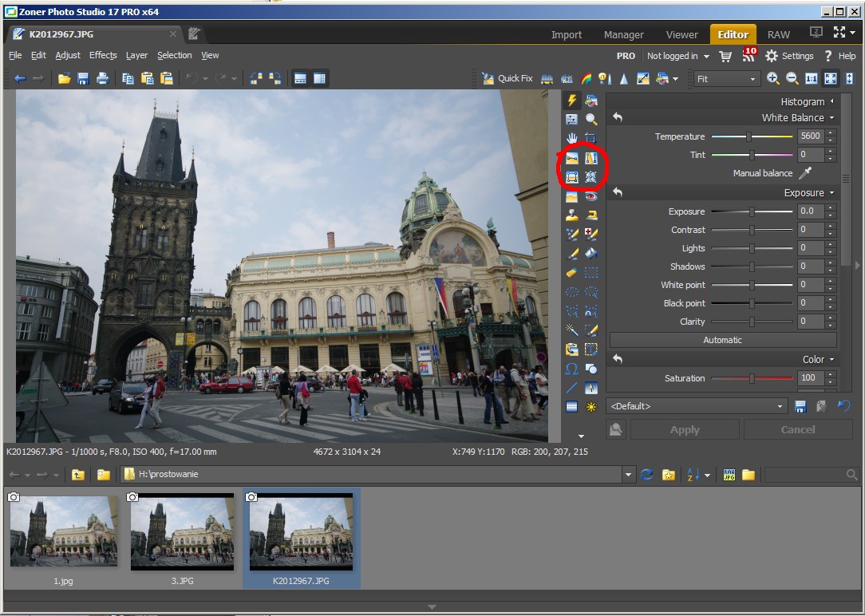Open the Fit zoom level dropdown
Viewport: 865px width, 616px height.
pos(726,78)
